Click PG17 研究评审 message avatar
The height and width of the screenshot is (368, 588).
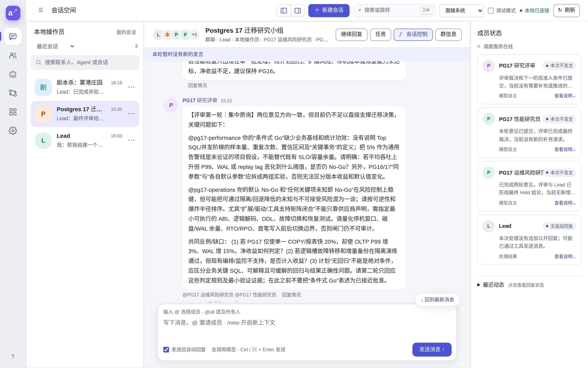tap(171, 105)
